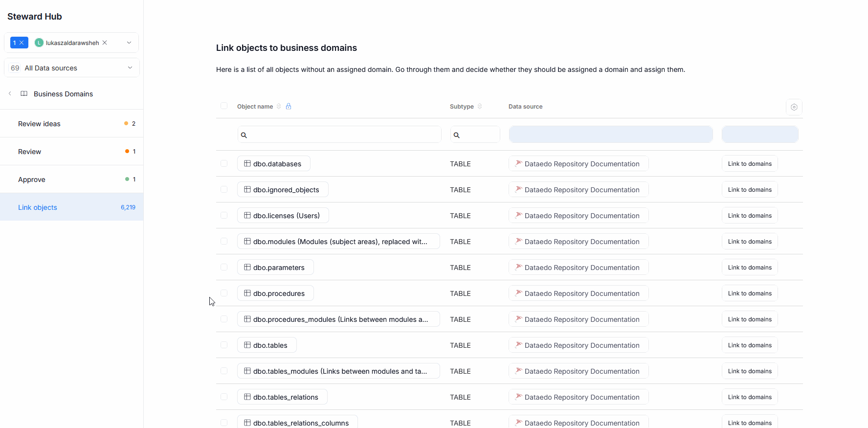Check the dbo.tables_modules row checkbox
This screenshot has width=868, height=428.
tap(224, 371)
